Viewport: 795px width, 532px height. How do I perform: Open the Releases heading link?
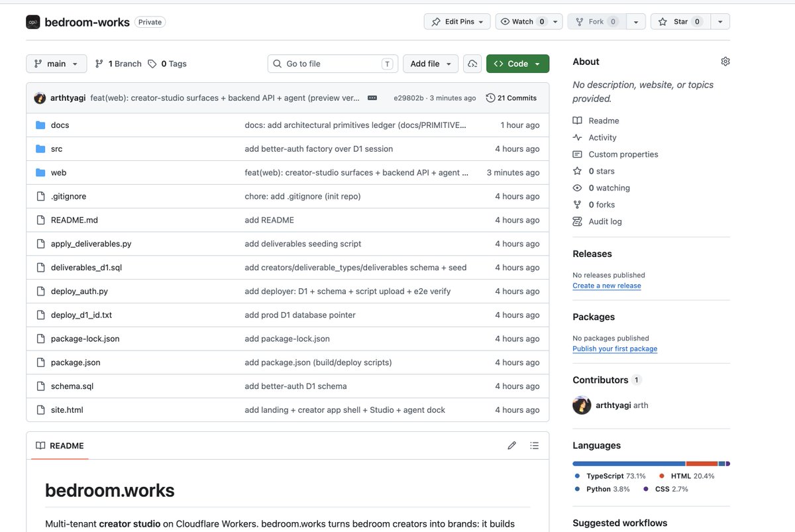(592, 254)
